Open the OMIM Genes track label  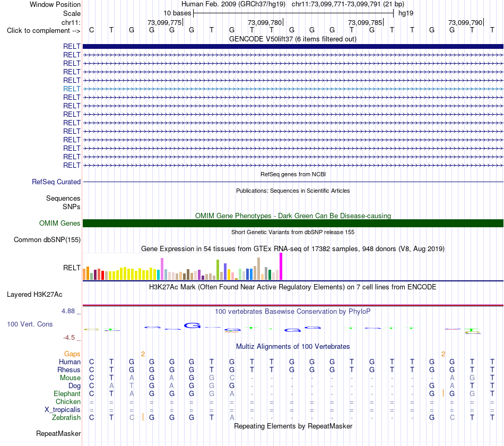tap(59, 224)
